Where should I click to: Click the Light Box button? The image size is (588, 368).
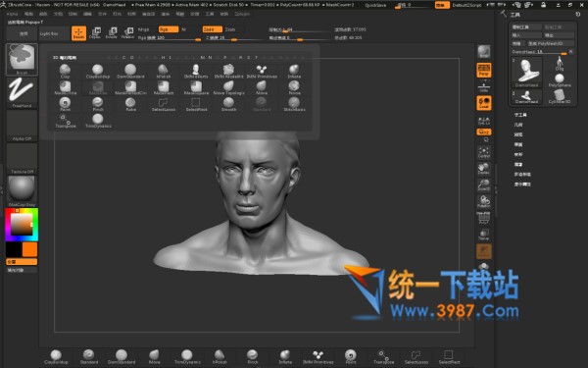(49, 33)
